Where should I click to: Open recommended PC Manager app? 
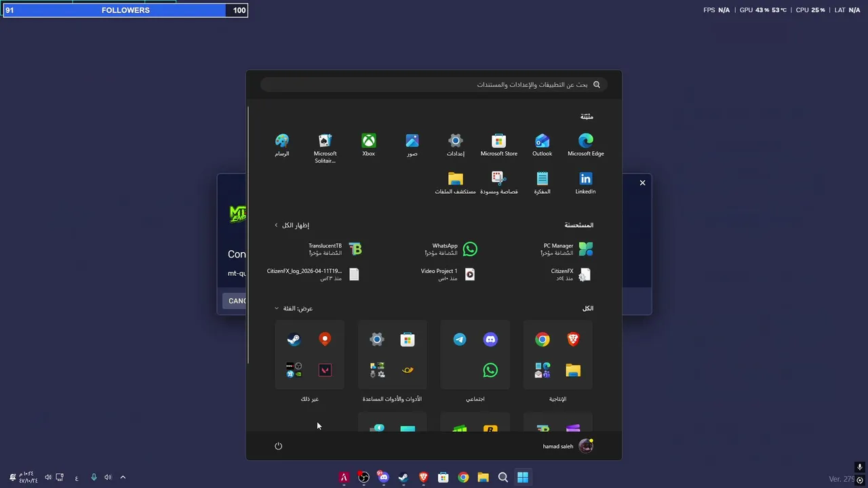tap(567, 249)
